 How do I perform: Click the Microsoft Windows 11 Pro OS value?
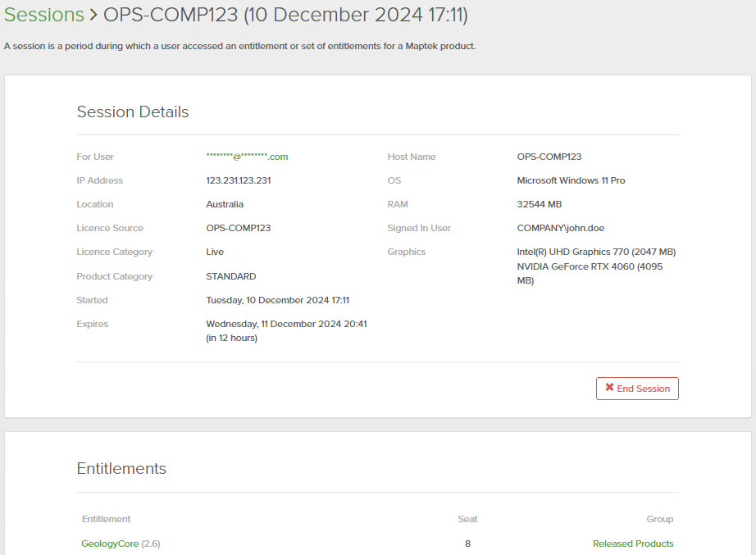click(571, 180)
